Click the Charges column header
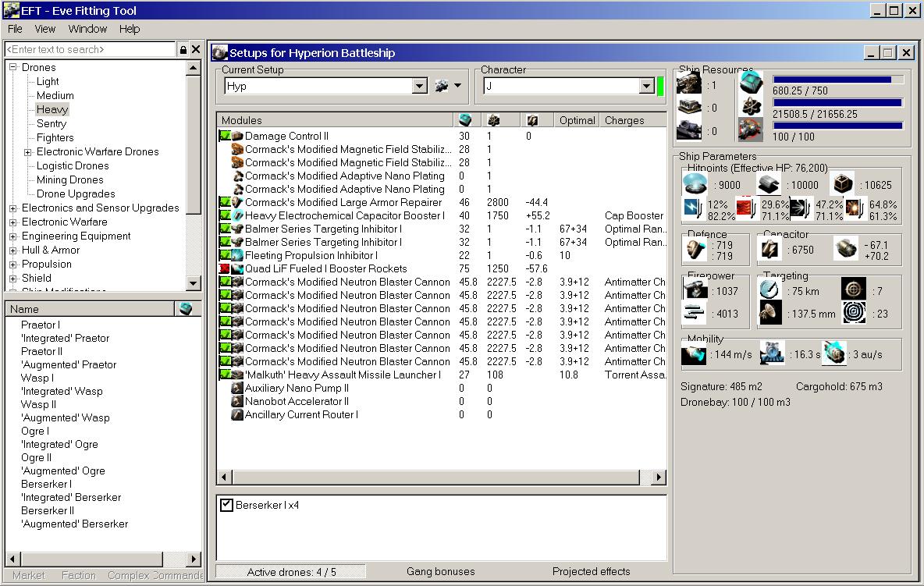Viewport: 924px width, 586px height. tap(633, 120)
